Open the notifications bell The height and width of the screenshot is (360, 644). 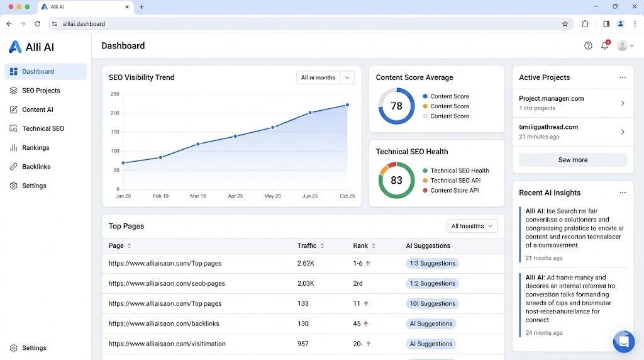[x=604, y=46]
